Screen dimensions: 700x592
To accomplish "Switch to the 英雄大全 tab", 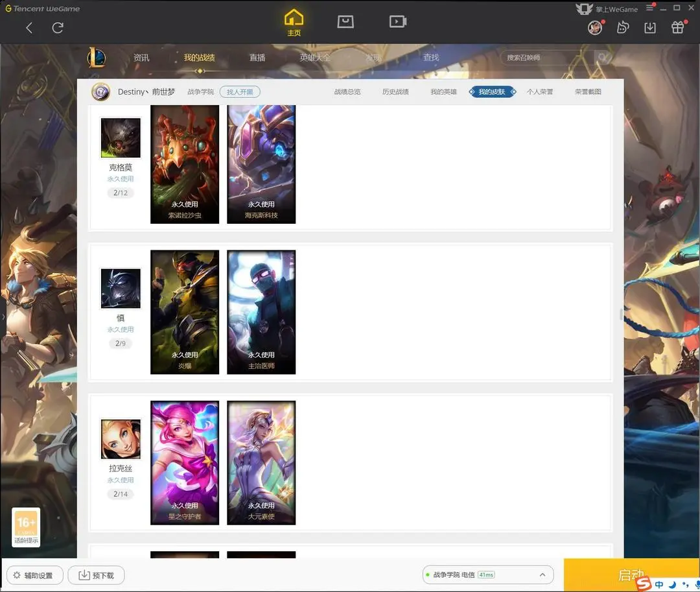I will pos(315,58).
